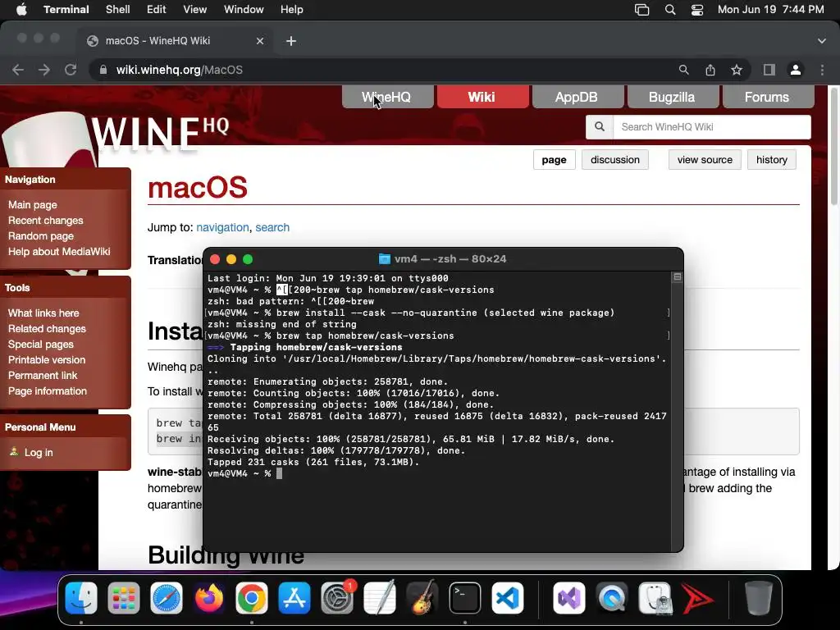Switch to the discussion page tab

click(615, 160)
